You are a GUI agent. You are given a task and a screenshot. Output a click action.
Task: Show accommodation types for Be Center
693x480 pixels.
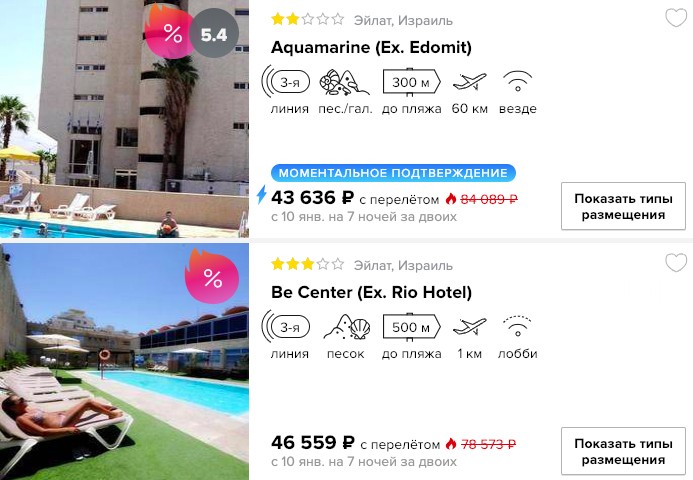coord(623,451)
